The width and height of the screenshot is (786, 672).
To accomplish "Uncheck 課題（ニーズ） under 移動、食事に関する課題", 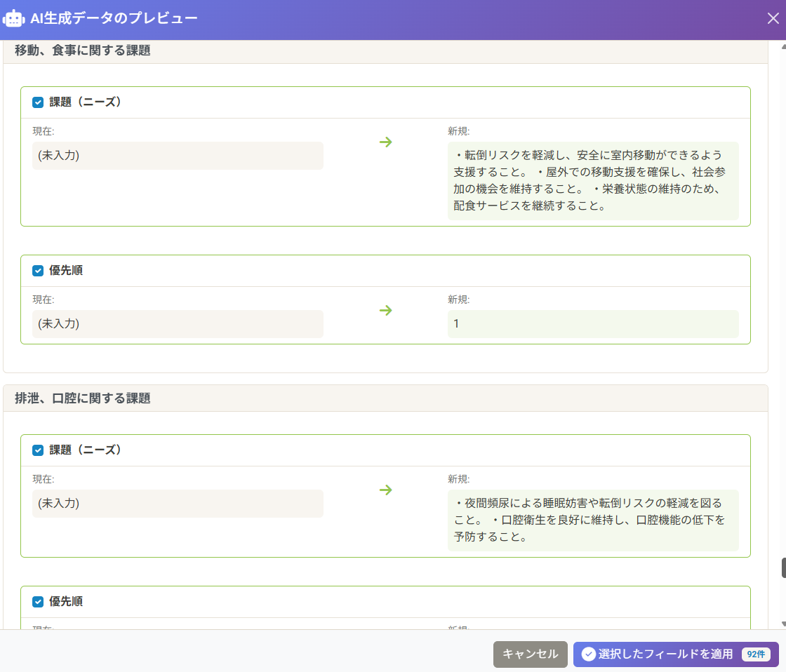I will 38,102.
